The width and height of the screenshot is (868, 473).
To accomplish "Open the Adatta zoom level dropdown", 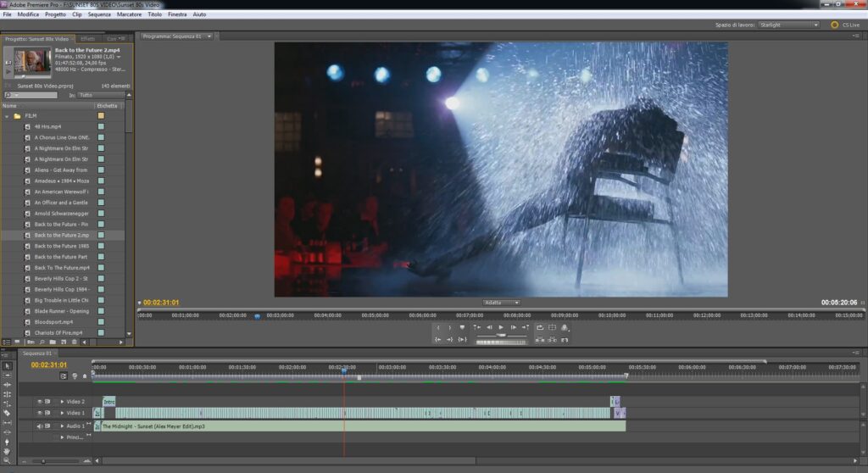I will [x=501, y=303].
